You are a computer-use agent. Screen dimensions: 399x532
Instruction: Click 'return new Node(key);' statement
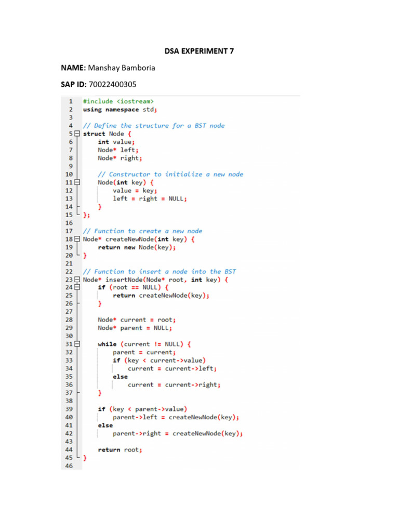[x=137, y=247]
